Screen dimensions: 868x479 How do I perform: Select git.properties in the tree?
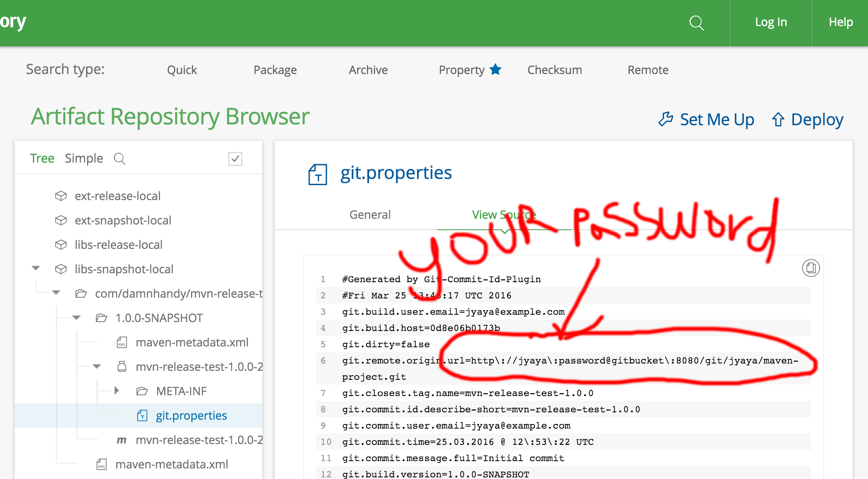(x=191, y=416)
